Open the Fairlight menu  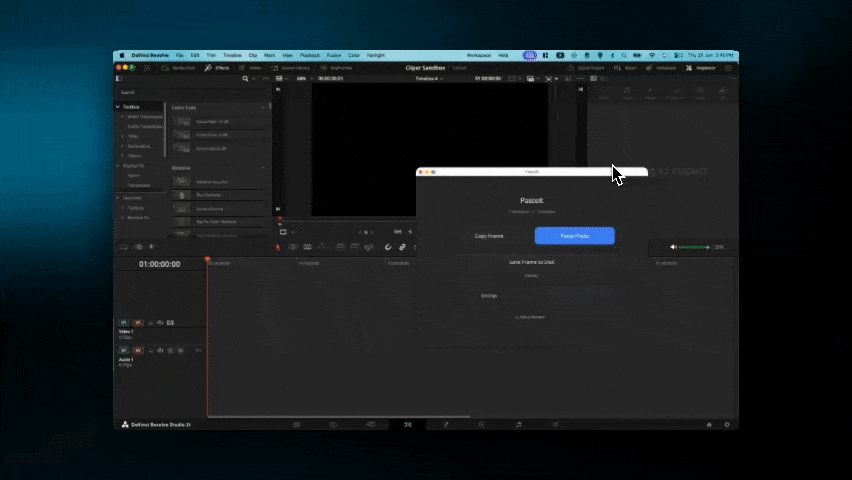(375, 55)
